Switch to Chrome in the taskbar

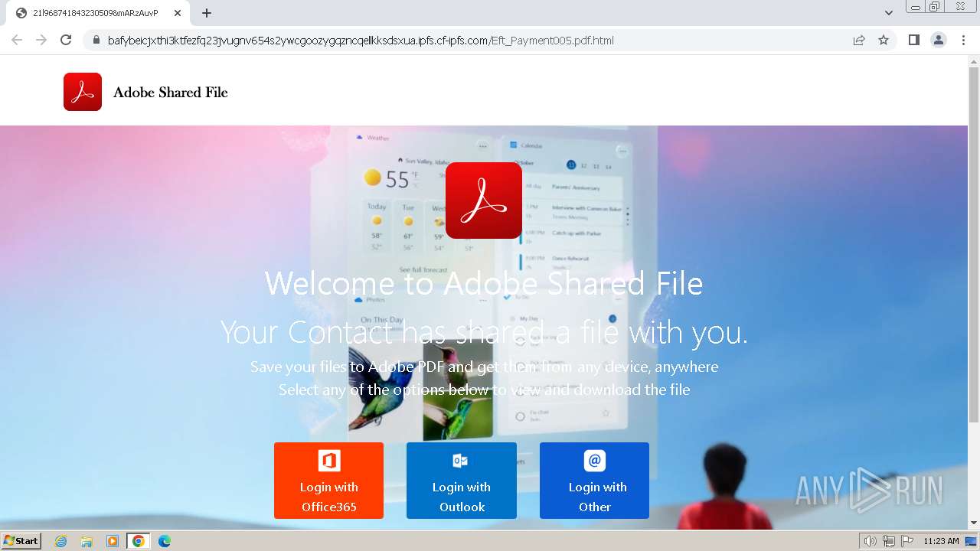(x=138, y=541)
